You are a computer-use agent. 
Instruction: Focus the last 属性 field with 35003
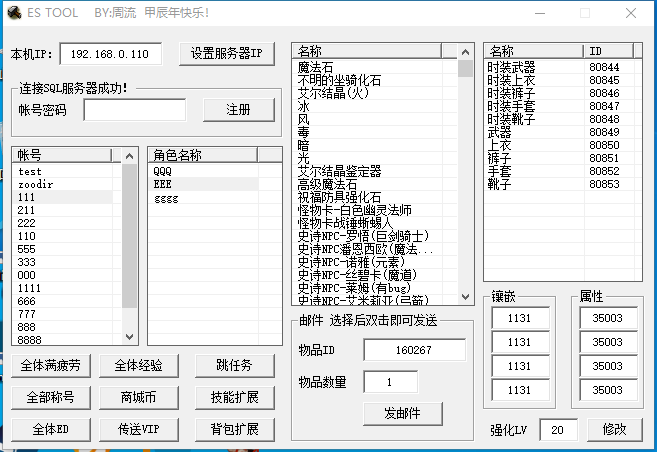point(608,390)
